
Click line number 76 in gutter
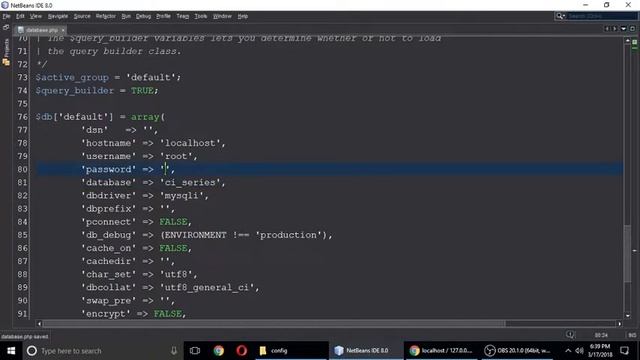coord(22,117)
